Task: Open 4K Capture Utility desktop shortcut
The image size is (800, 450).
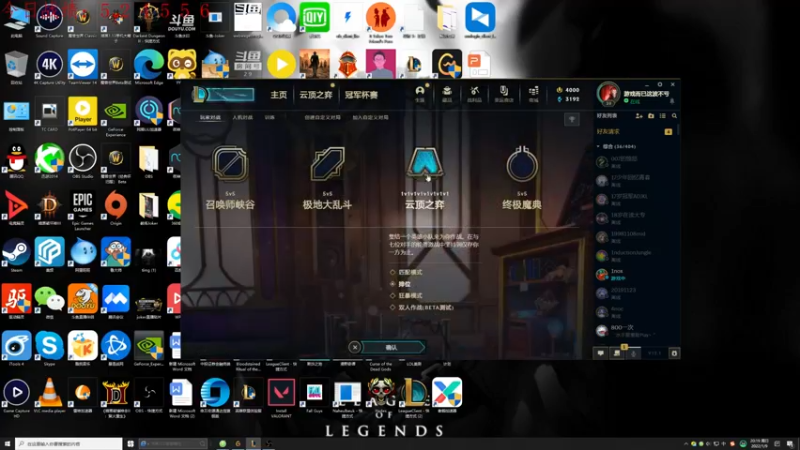Action: coord(49,66)
